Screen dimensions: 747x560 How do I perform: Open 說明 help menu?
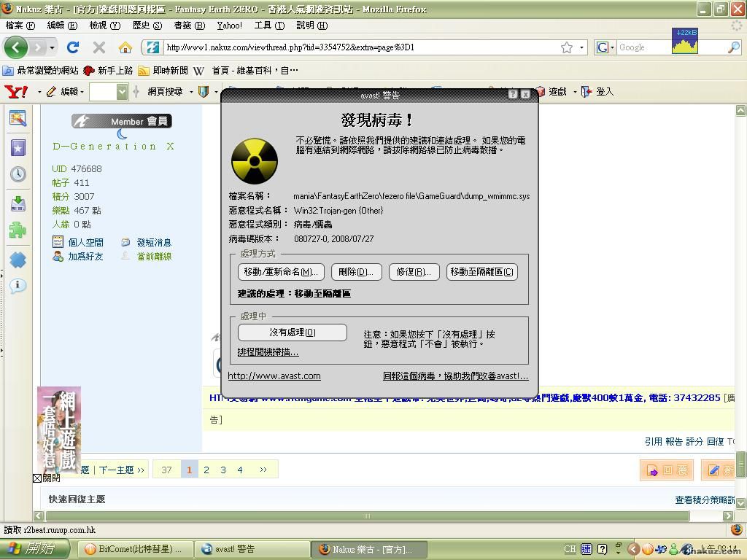click(x=312, y=26)
